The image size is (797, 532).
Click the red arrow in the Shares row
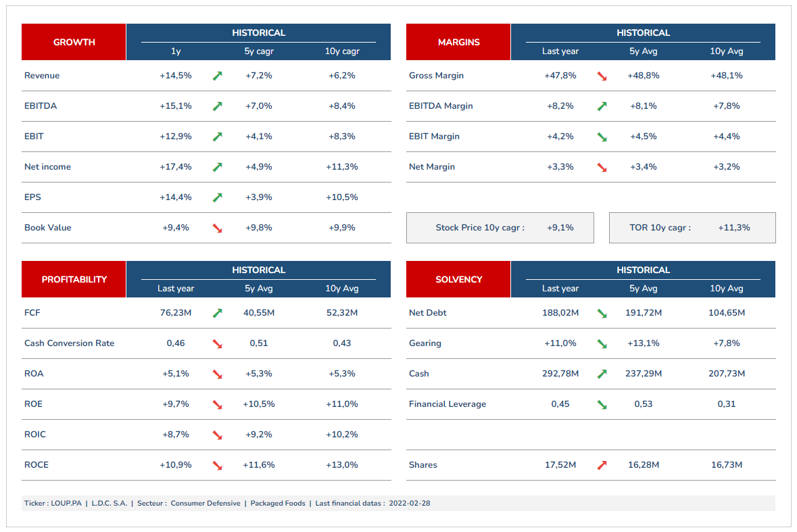pyautogui.click(x=602, y=465)
